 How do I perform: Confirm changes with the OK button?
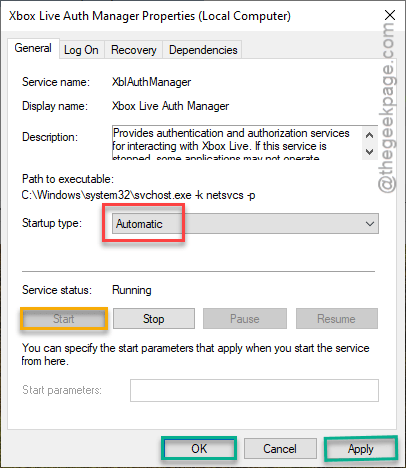[x=199, y=449]
